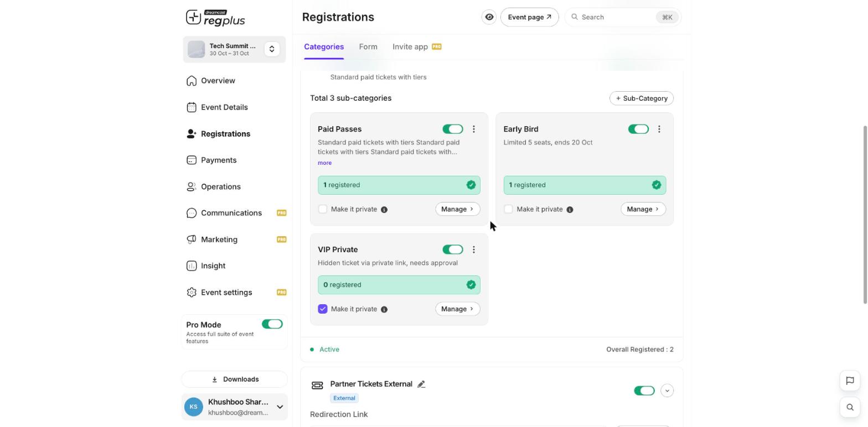
Task: Click the KS user avatar
Action: 194,407
